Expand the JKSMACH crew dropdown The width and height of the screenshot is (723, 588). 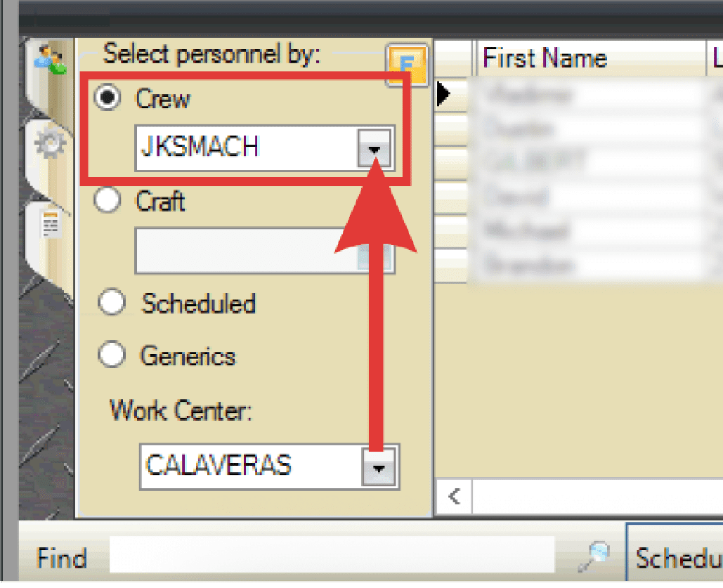tap(376, 148)
